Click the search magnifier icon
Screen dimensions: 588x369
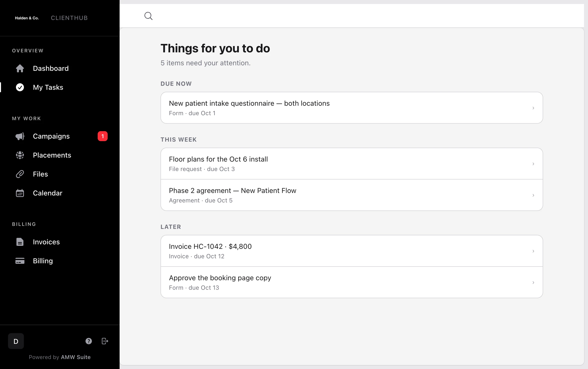click(148, 16)
